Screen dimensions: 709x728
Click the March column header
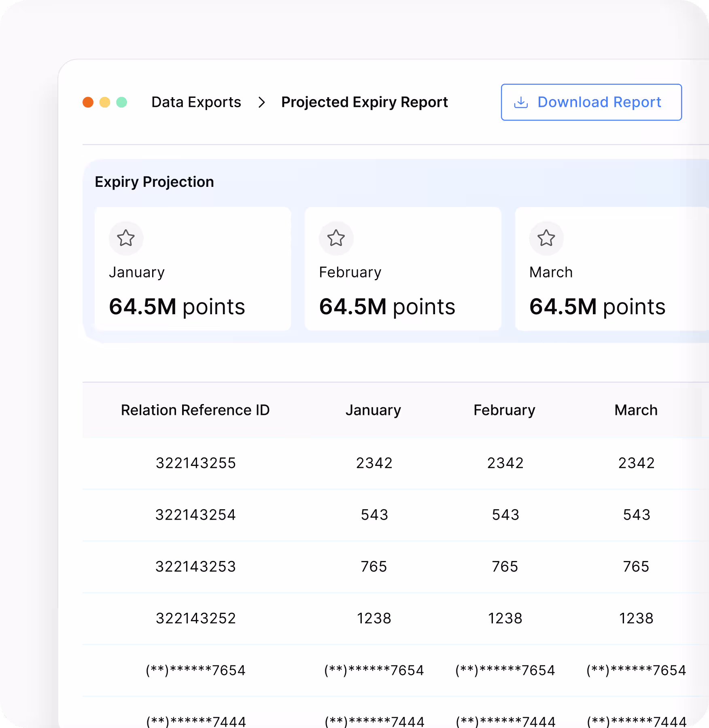click(636, 410)
